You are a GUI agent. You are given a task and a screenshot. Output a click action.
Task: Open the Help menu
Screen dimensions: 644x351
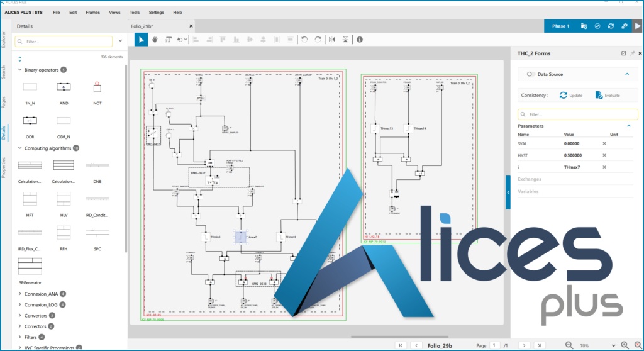pyautogui.click(x=177, y=13)
